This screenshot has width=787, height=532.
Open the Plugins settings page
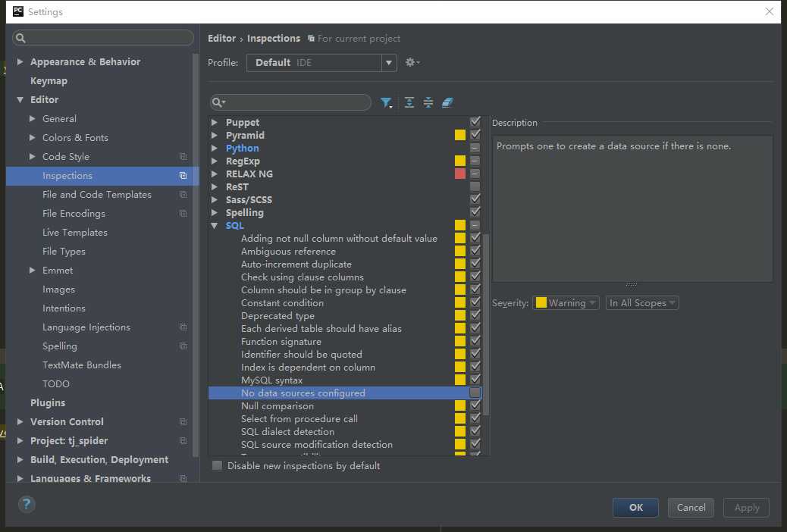pos(48,403)
